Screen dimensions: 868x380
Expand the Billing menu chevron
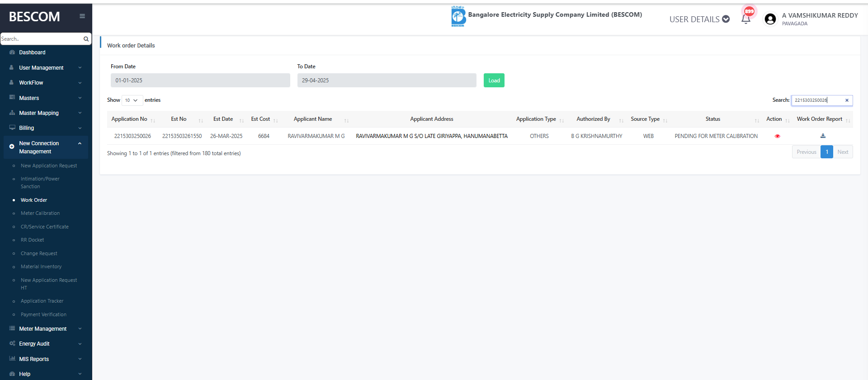80,128
